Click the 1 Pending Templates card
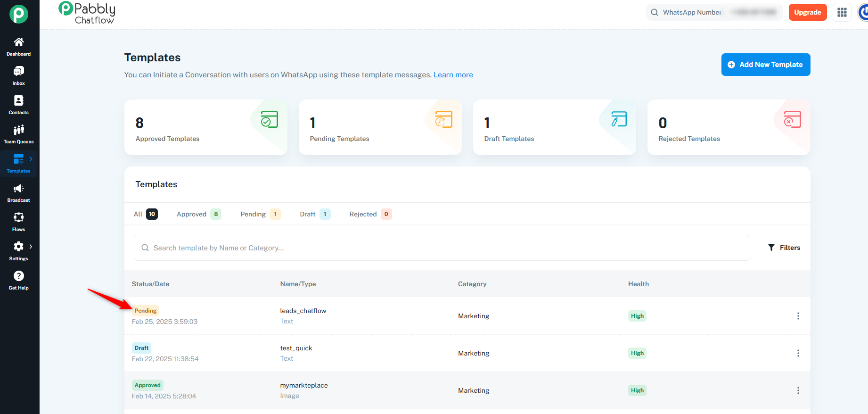 [380, 127]
